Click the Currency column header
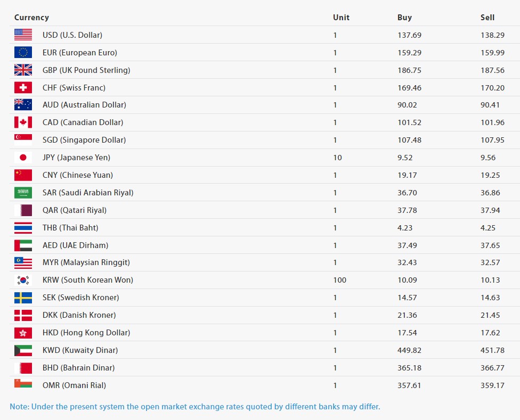Image resolution: width=520 pixels, height=420 pixels. pyautogui.click(x=31, y=18)
